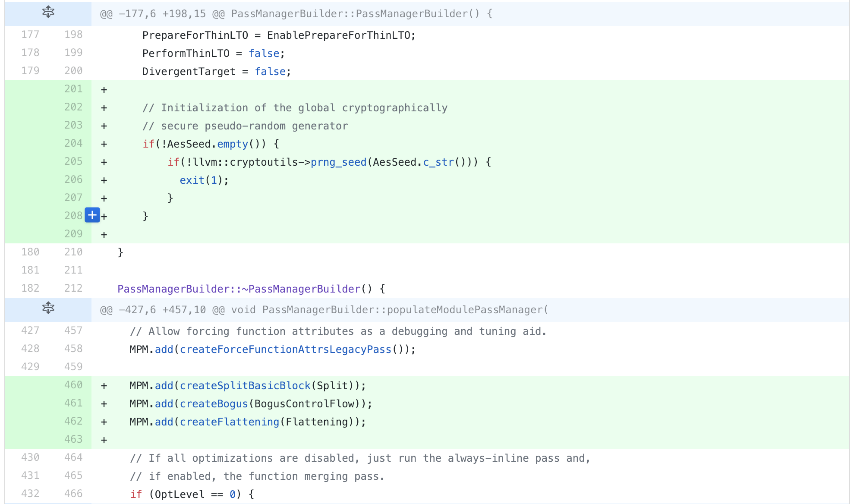
Task: Click new line number 212
Action: (x=73, y=288)
